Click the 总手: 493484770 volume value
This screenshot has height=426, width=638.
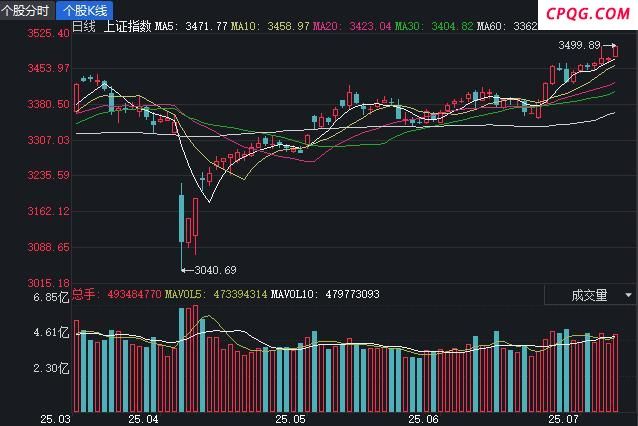tap(117, 294)
